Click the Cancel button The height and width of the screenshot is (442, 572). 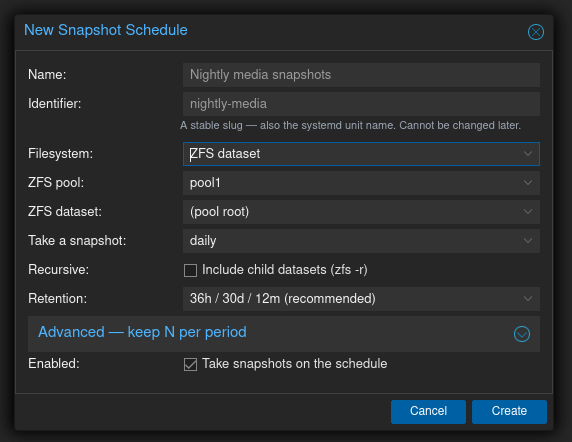click(428, 412)
